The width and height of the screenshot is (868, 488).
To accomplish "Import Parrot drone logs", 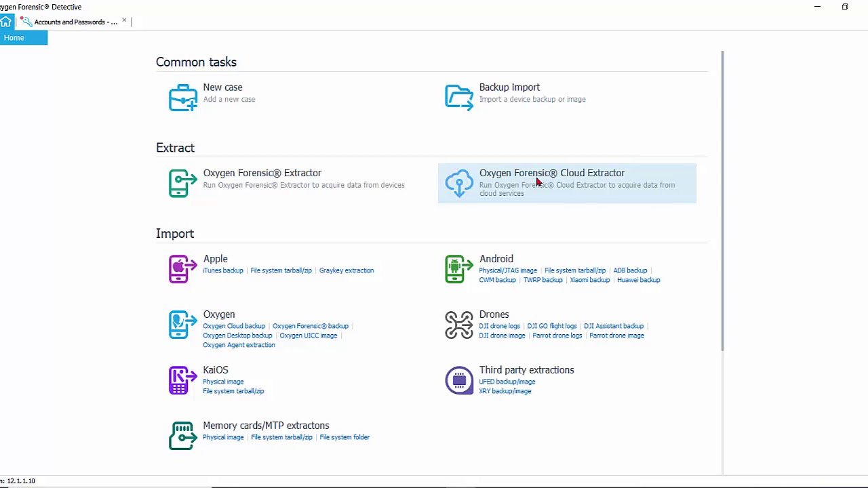I will (557, 335).
